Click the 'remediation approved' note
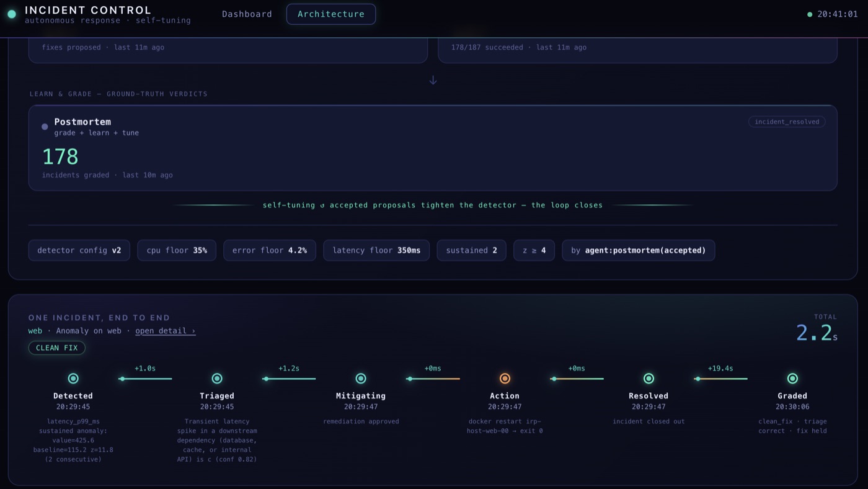 361,421
